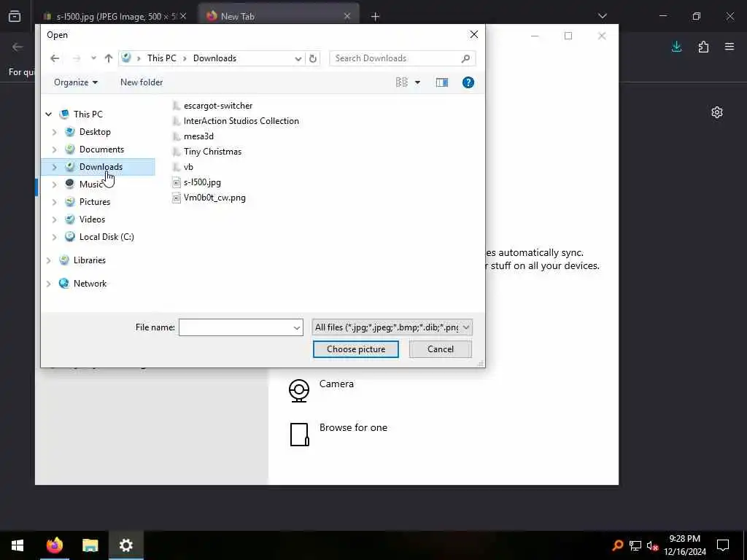The height and width of the screenshot is (560, 747).
Task: Open Firefox application hamburger menu
Action: (x=729, y=47)
